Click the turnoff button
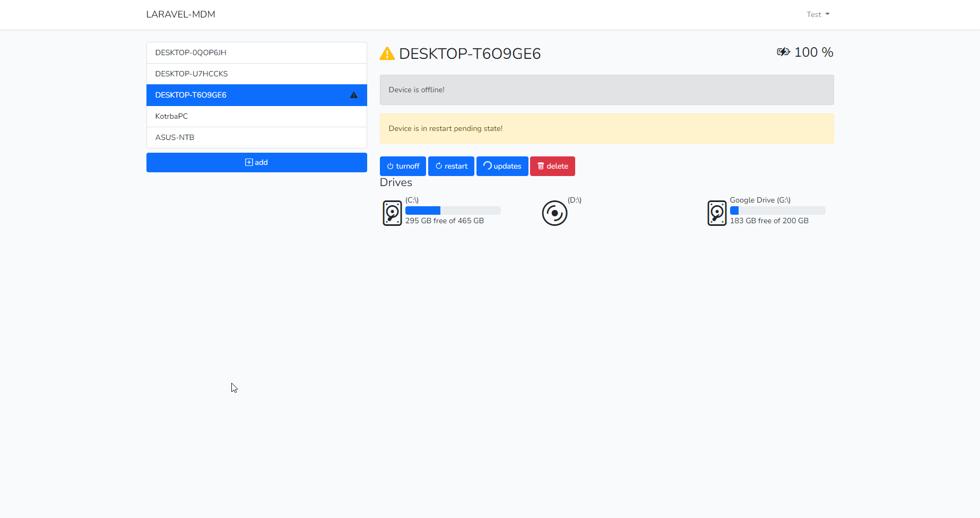980x518 pixels. click(403, 166)
